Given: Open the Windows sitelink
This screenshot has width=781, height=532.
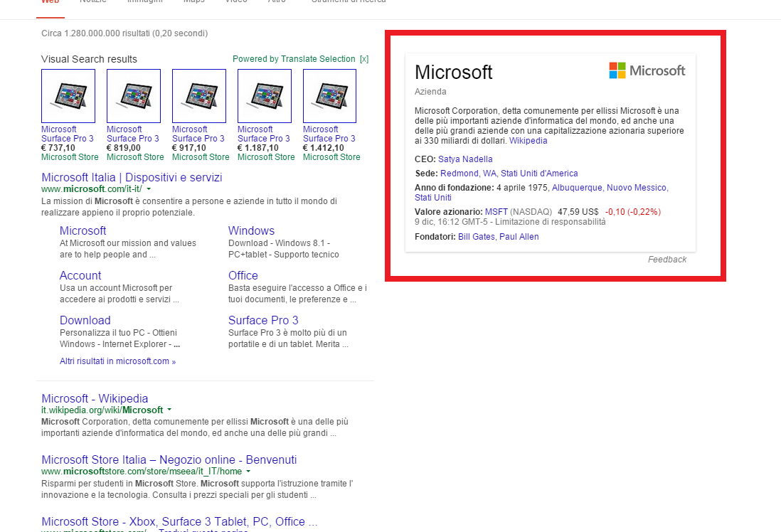Looking at the screenshot, I should [x=251, y=230].
